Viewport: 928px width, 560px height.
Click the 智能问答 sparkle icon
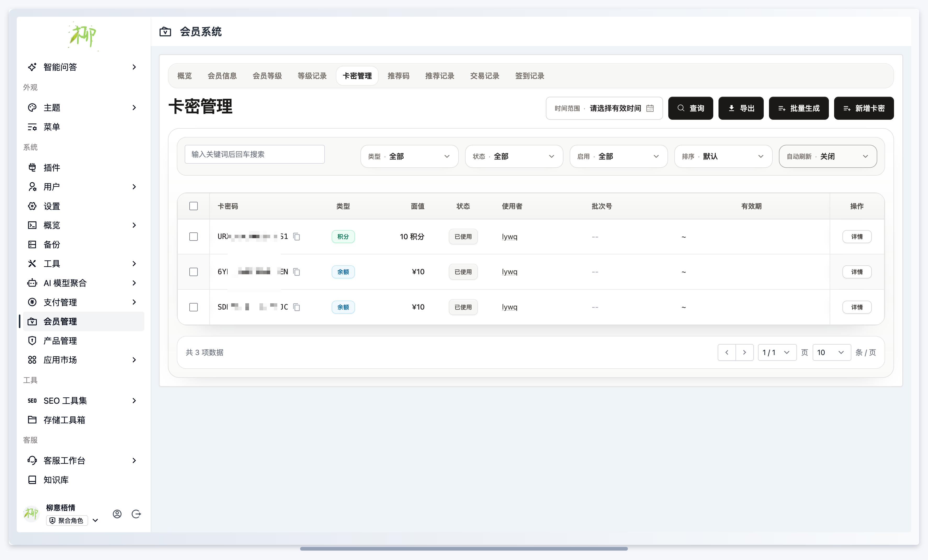pos(32,67)
